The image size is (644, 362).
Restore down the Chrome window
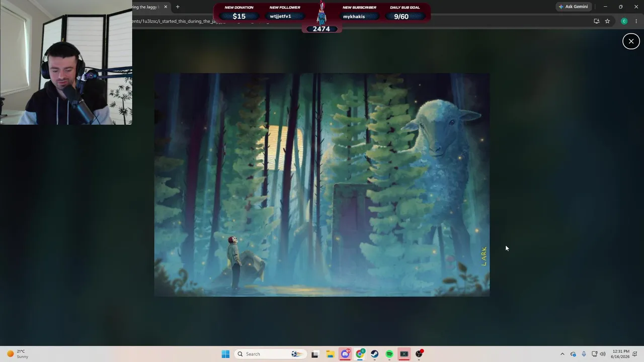(620, 7)
